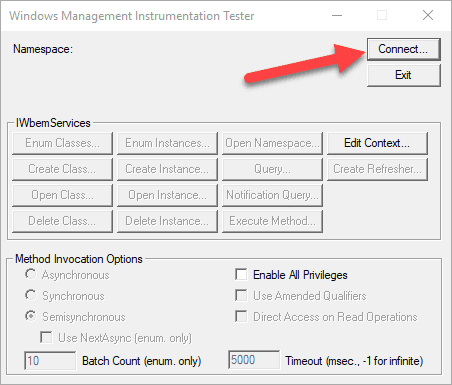Click the Query... button
Screen dimensions: 452x385
[272, 169]
